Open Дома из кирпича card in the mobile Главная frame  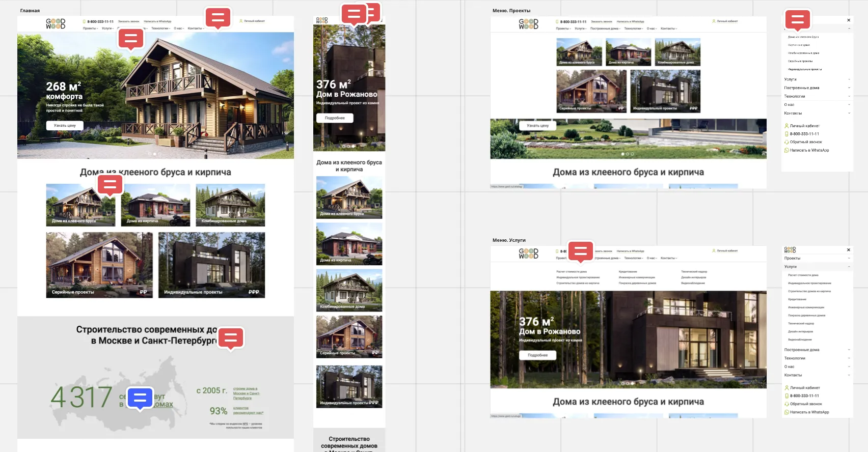click(x=349, y=244)
